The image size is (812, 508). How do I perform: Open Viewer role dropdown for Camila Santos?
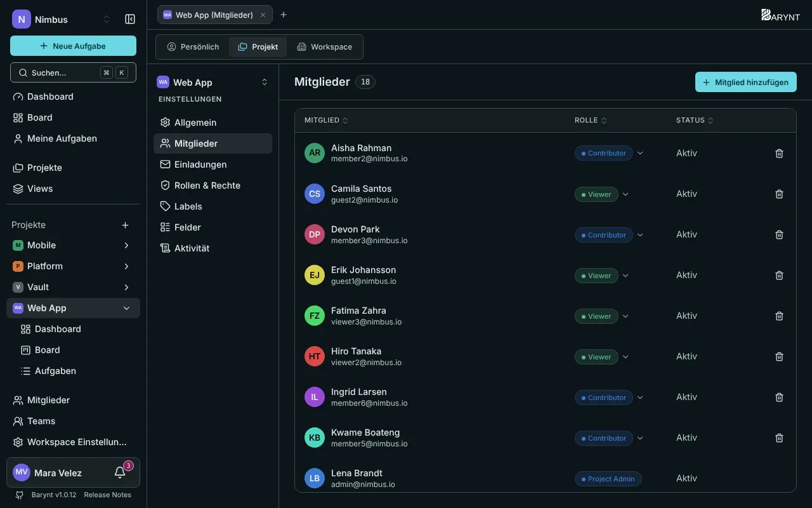pyautogui.click(x=625, y=194)
